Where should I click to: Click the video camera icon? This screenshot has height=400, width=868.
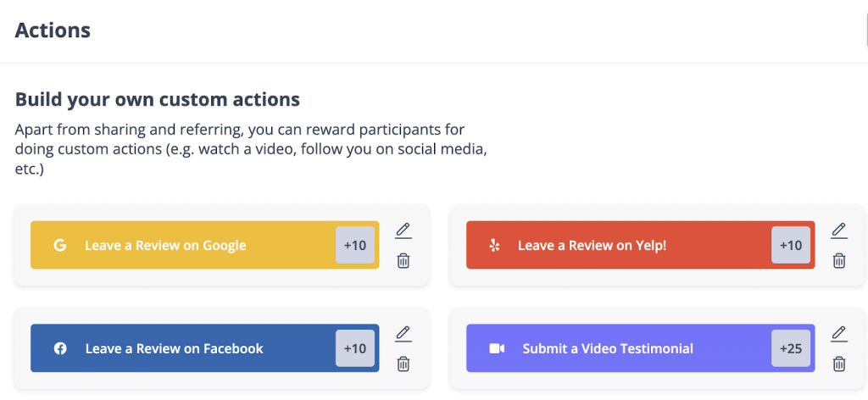(497, 348)
